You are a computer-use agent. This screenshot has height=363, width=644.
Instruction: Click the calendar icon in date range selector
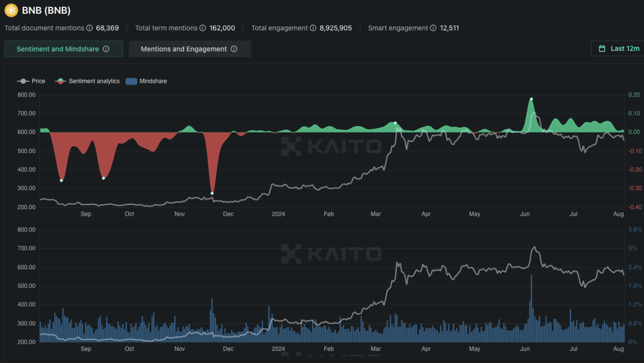602,49
